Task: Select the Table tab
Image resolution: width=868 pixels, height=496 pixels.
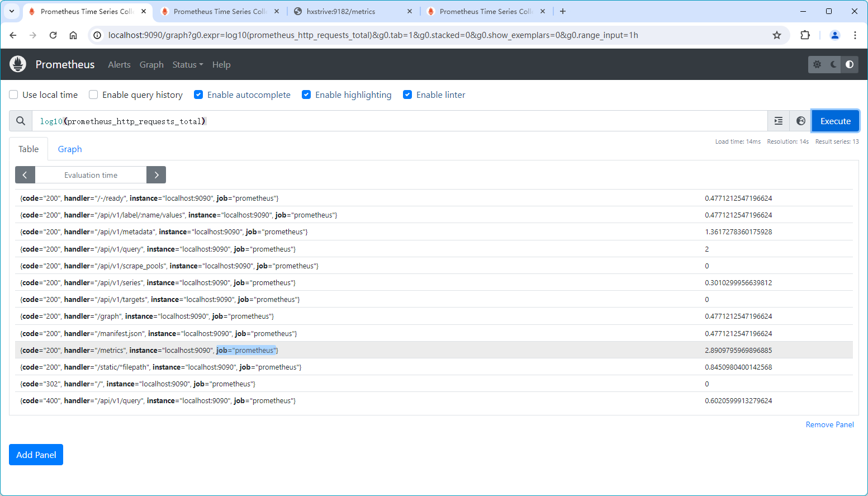Action: (x=29, y=149)
